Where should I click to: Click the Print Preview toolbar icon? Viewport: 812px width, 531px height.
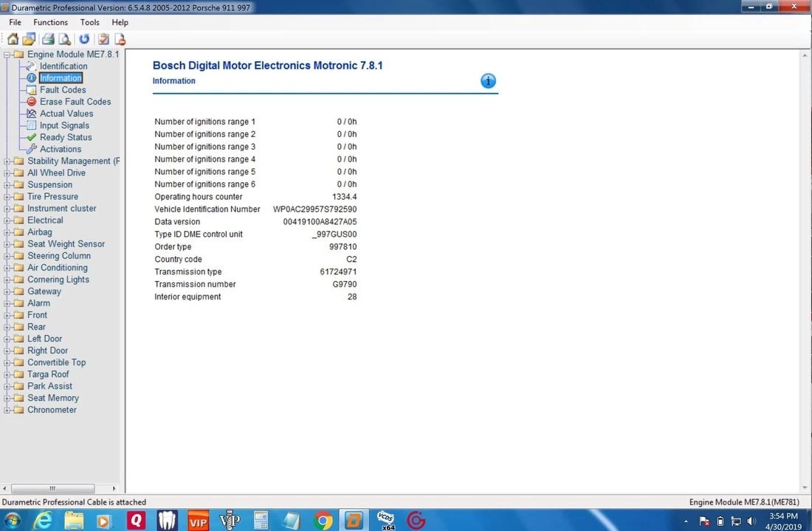pyautogui.click(x=64, y=39)
